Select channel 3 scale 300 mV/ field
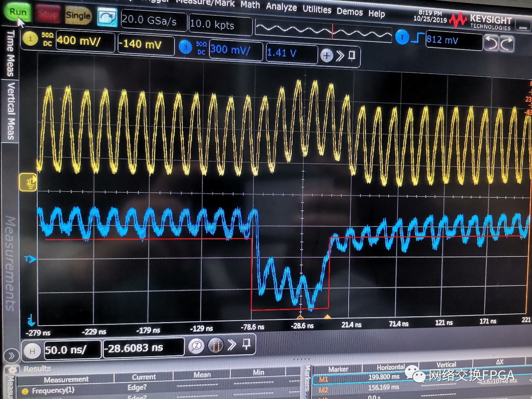This screenshot has height=399, width=532. pyautogui.click(x=236, y=51)
